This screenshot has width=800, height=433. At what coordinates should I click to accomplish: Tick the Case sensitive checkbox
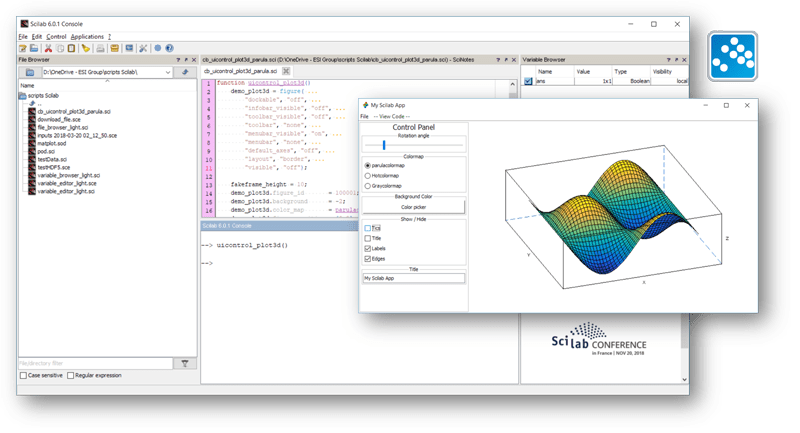point(24,376)
